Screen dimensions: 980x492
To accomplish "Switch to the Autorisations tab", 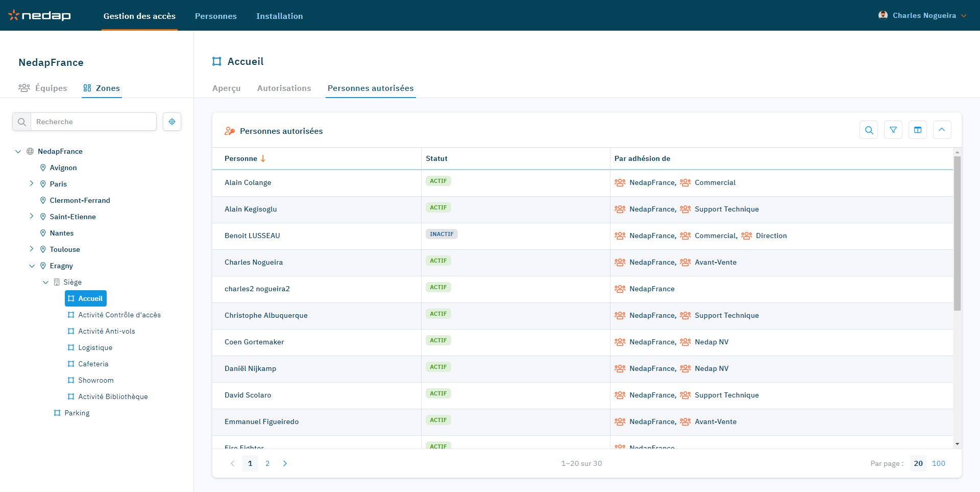I will pos(284,88).
